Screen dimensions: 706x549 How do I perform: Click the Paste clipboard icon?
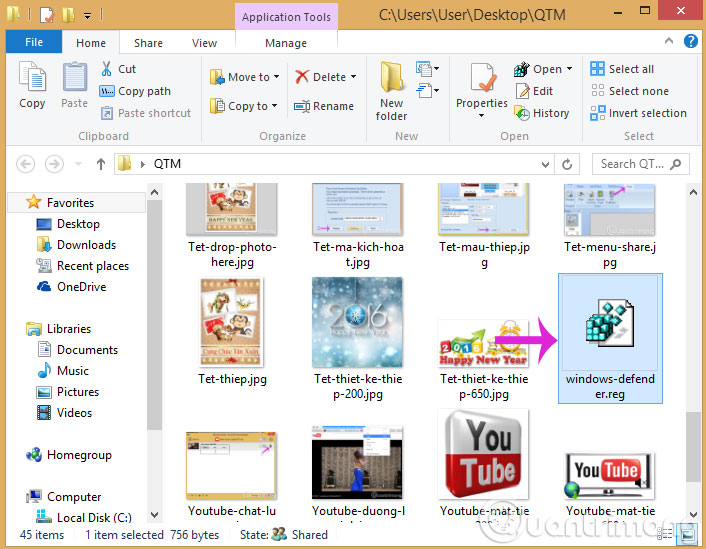pos(74,78)
